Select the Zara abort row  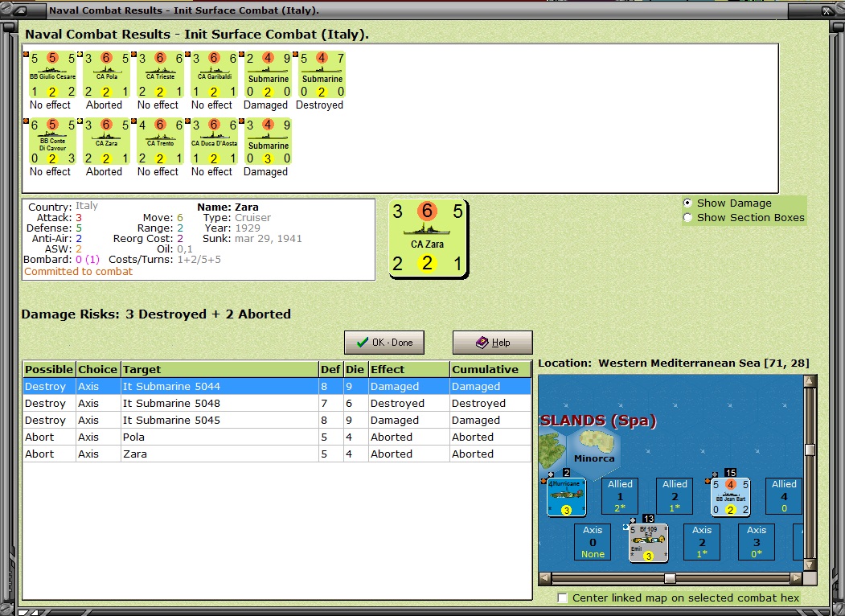(277, 454)
